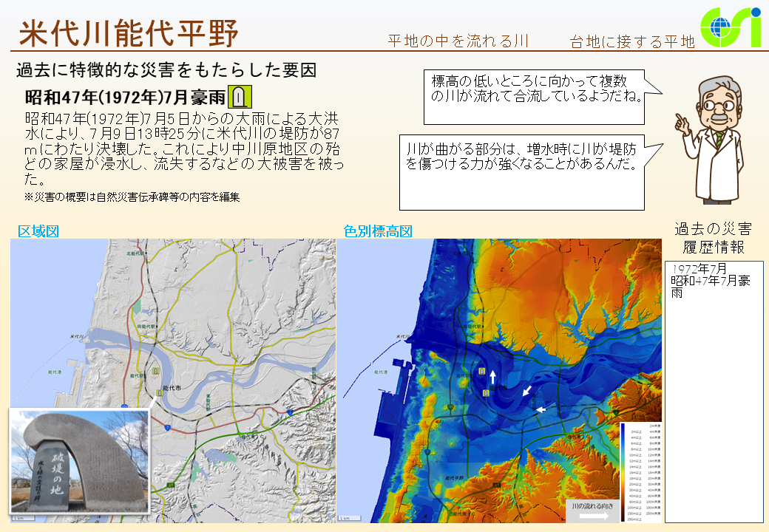Click the 1 km scale bar on 区域図
Screen dimensions: 769x532
(24, 518)
